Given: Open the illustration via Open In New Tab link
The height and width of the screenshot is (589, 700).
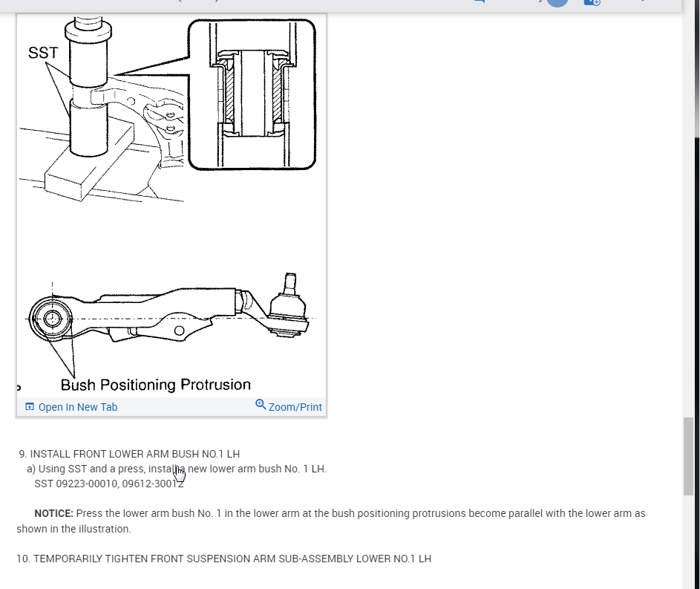Looking at the screenshot, I should click(x=78, y=407).
